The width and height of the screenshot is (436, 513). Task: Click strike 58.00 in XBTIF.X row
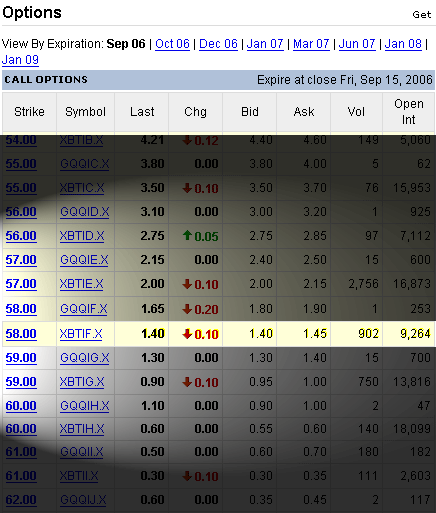tap(21, 334)
